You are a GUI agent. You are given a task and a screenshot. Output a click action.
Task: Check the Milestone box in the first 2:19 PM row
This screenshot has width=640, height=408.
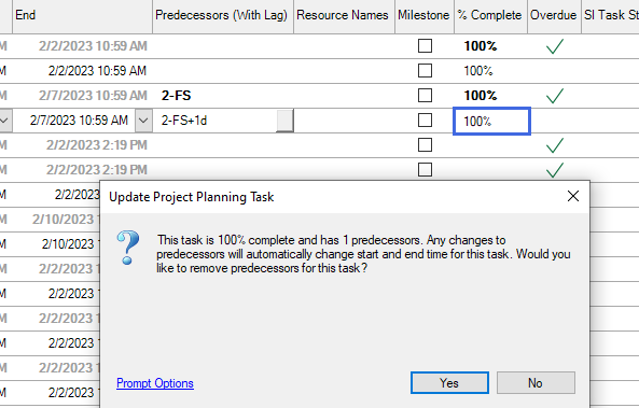point(424,145)
